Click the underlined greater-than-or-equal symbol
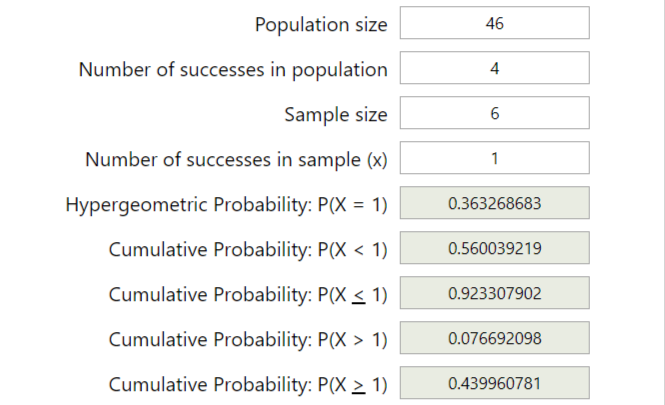 pos(358,386)
